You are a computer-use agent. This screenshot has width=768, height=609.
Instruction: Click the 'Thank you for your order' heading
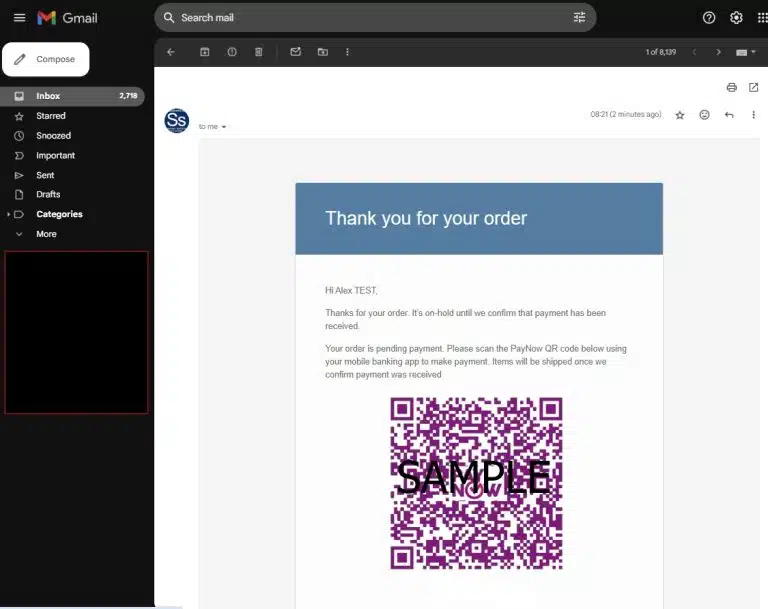coord(426,219)
